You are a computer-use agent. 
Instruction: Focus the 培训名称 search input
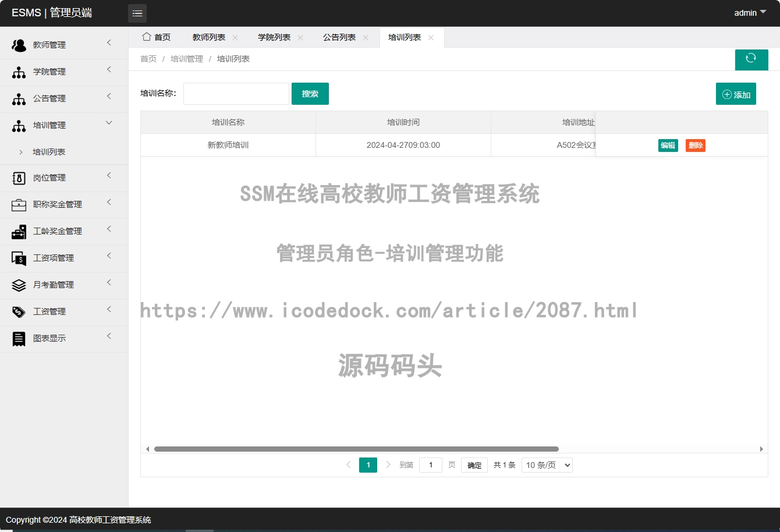tap(236, 94)
